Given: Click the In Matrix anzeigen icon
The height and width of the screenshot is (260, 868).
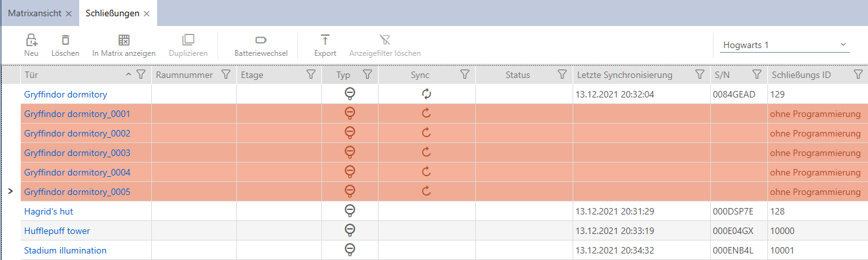Looking at the screenshot, I should tap(124, 40).
